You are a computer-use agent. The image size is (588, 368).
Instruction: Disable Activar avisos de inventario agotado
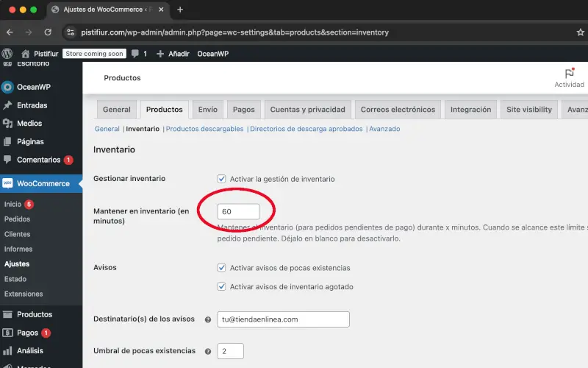[222, 286]
